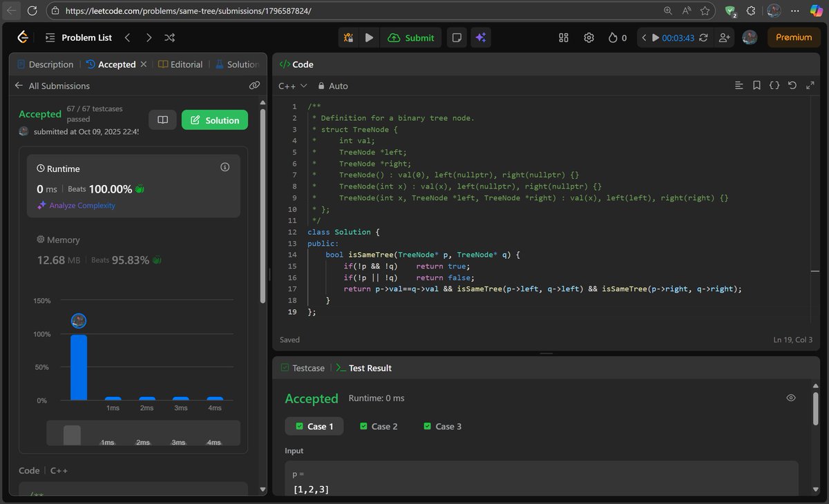Adjust the runtime chart range slider
Image resolution: width=829 pixels, height=504 pixels.
(144, 433)
